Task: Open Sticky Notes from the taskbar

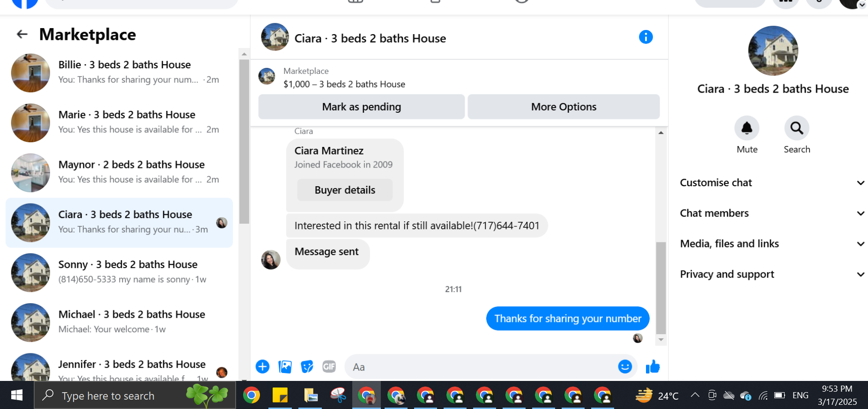Action: coord(280,395)
